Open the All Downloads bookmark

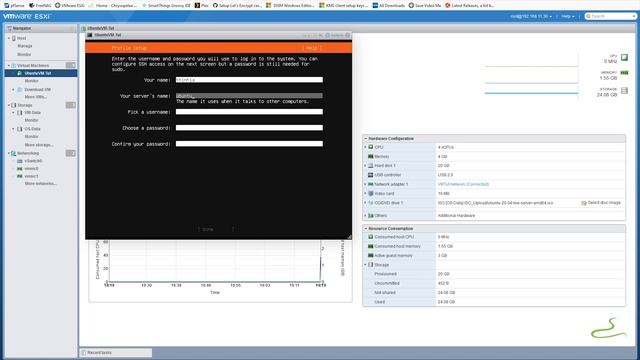click(x=389, y=5)
